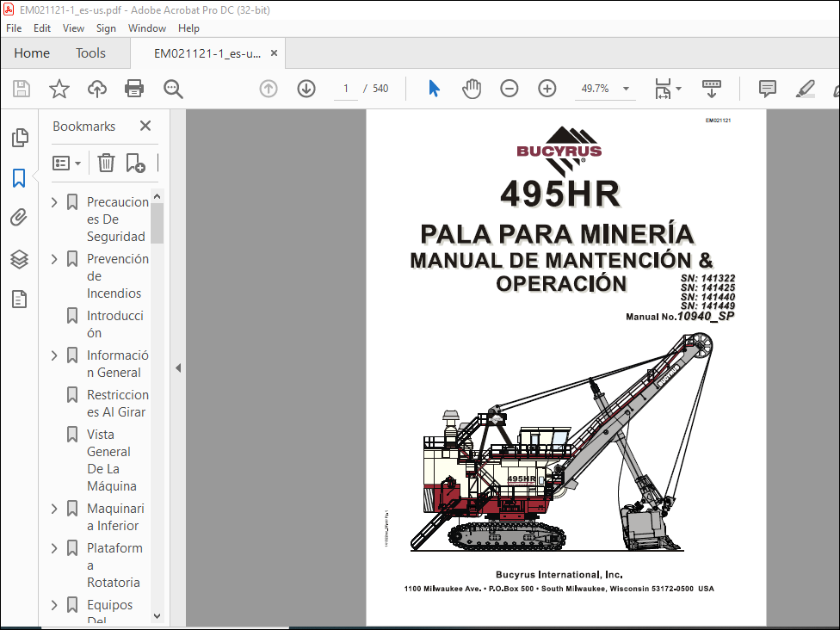Expand Prevención de Incendios bookmark

[x=54, y=259]
